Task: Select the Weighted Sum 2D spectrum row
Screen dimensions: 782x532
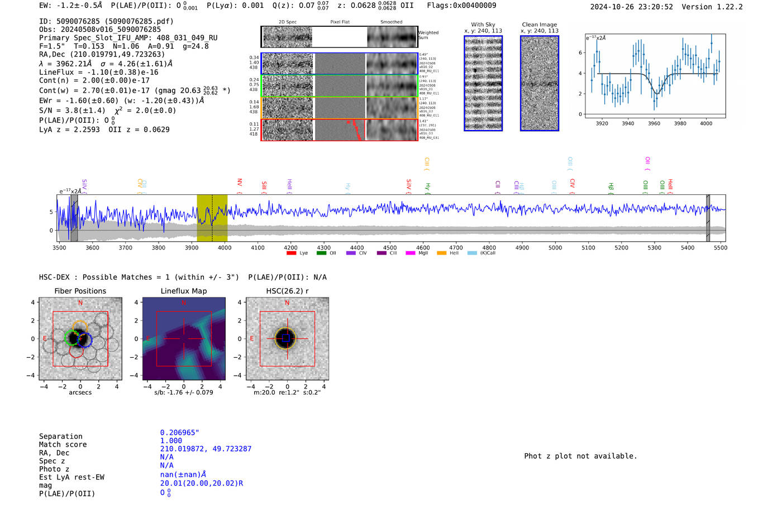Action: [339, 37]
